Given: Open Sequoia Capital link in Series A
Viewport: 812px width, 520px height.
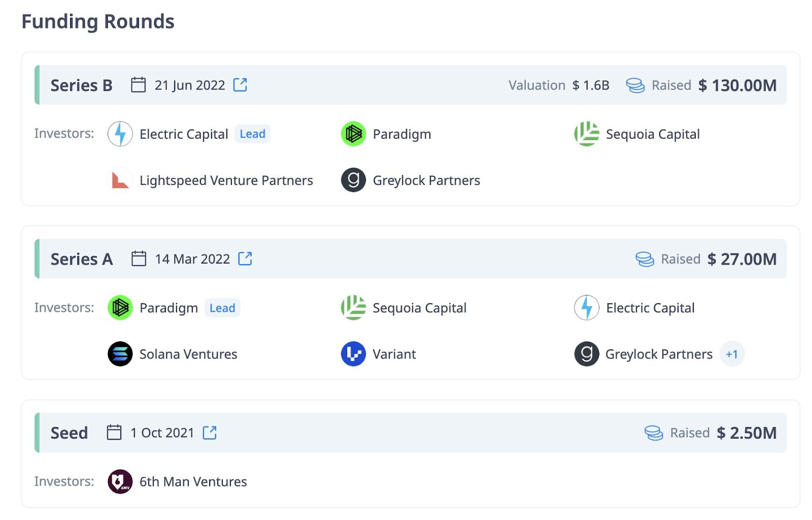Looking at the screenshot, I should click(420, 308).
